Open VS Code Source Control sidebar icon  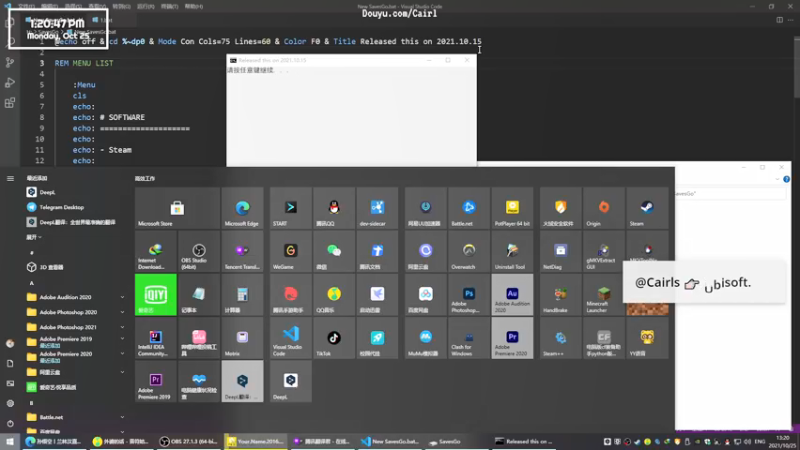[10, 62]
